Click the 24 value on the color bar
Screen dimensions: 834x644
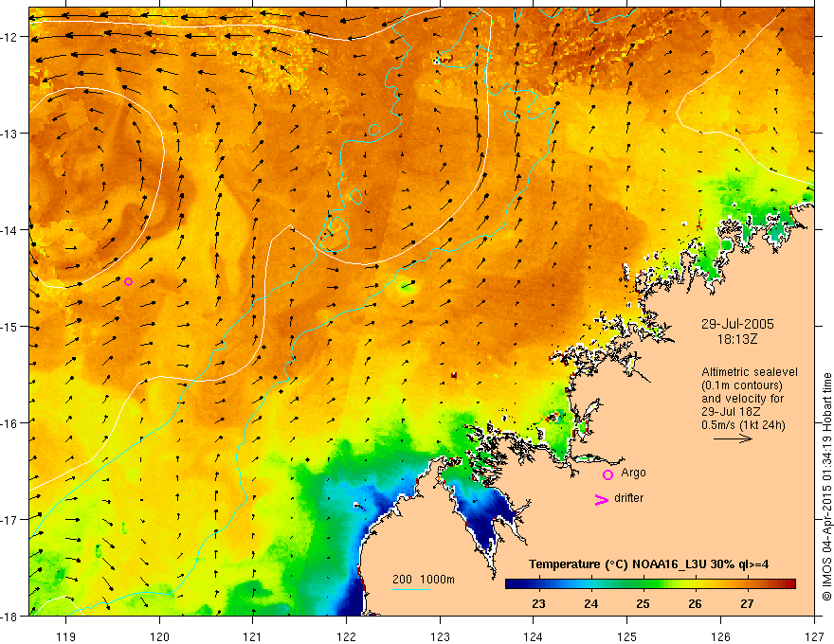pos(591,603)
